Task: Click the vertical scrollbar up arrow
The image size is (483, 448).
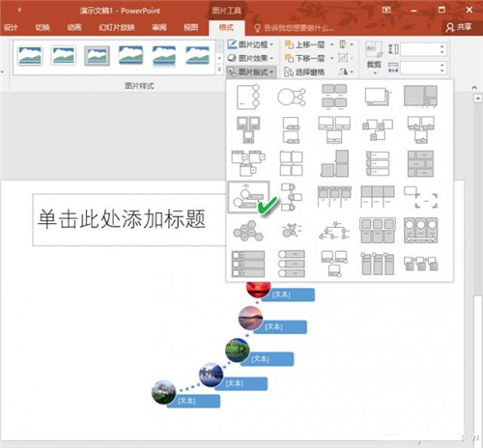Action: (x=477, y=98)
